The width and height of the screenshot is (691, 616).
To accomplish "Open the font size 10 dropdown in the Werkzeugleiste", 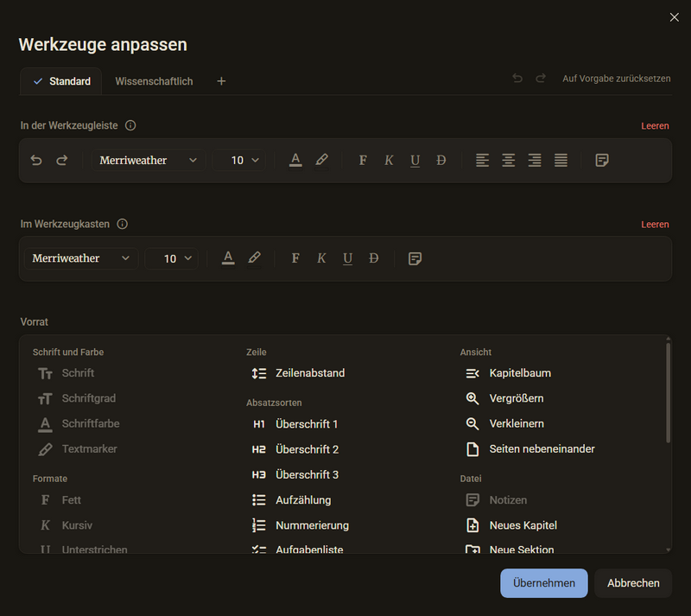I will (239, 160).
